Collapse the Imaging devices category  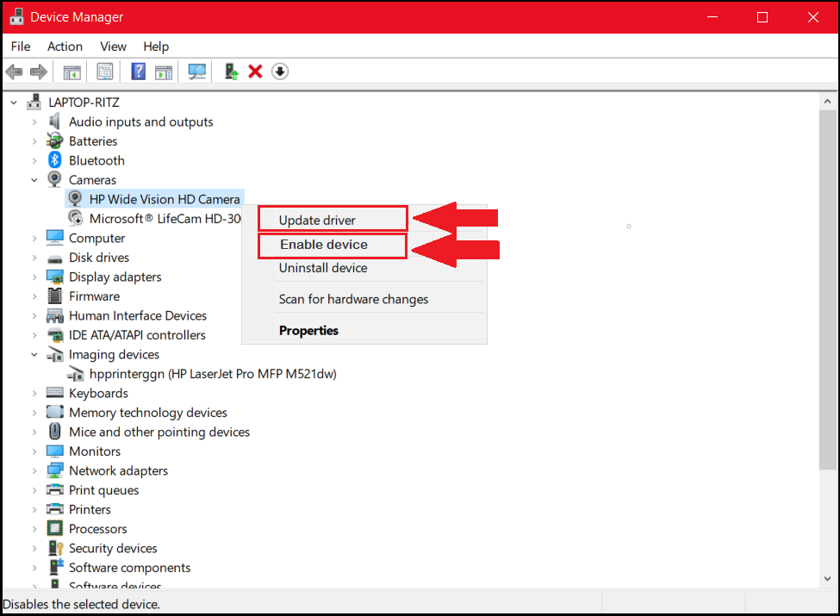[x=34, y=355]
